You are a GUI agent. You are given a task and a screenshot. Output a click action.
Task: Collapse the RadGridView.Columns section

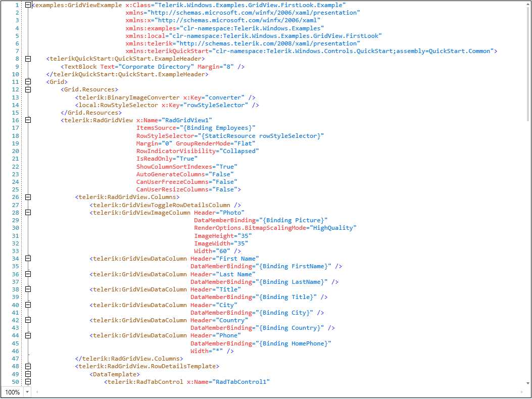tap(28, 197)
